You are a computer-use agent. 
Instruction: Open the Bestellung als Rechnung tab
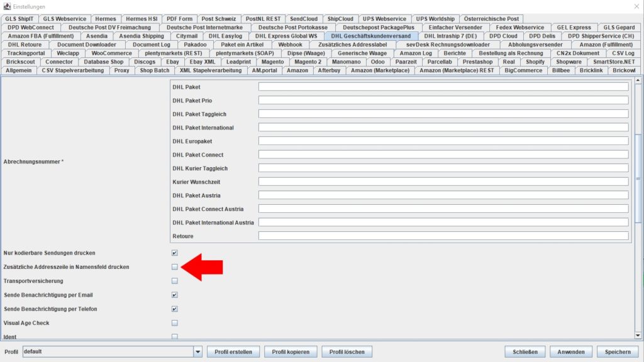(511, 53)
